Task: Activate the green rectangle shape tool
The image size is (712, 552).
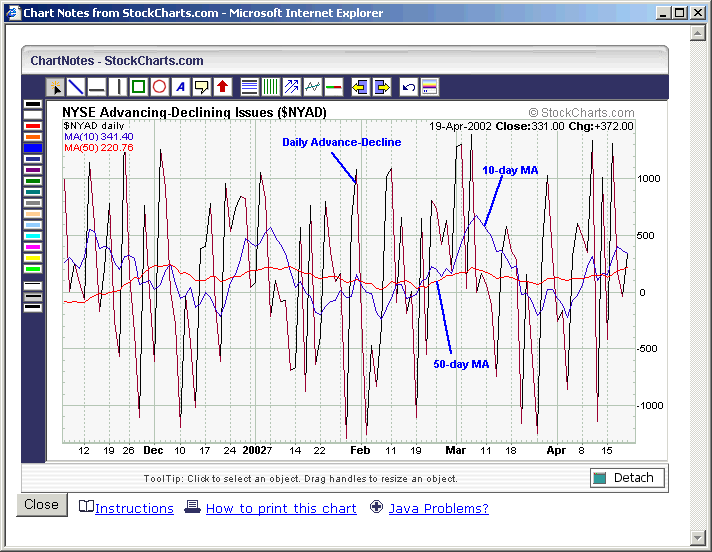Action: (x=139, y=87)
